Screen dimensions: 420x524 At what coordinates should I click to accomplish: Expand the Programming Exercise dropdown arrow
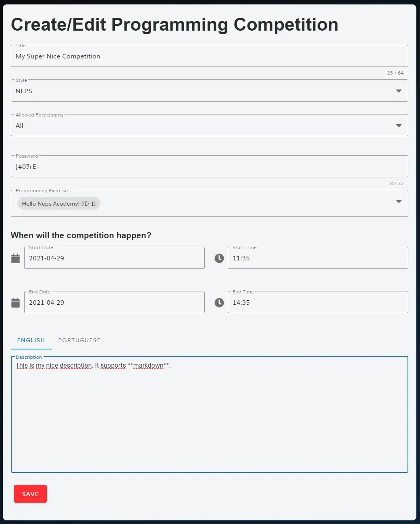[399, 202]
